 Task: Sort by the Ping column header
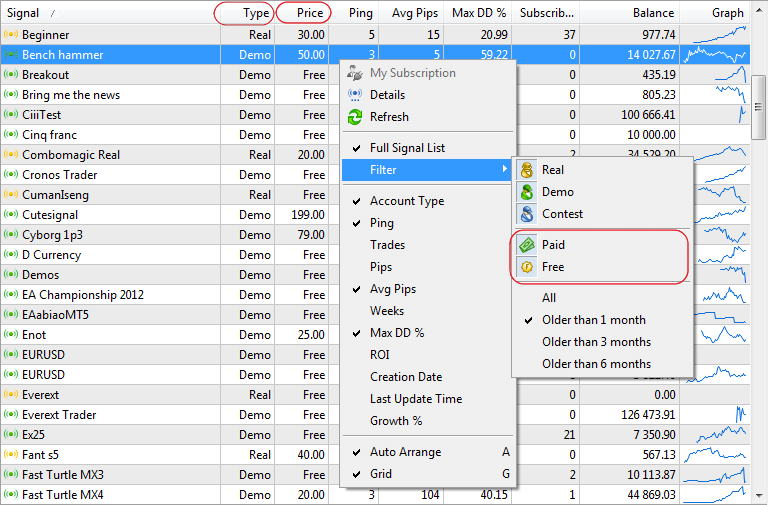[354, 13]
